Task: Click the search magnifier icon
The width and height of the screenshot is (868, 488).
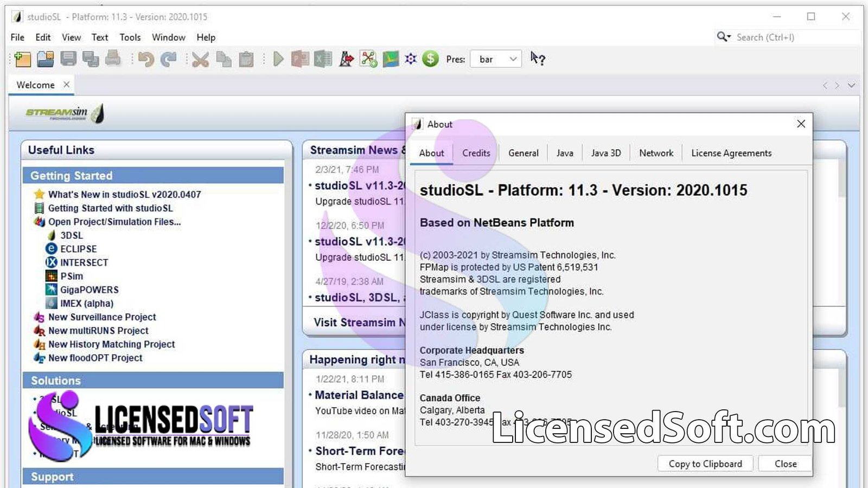Action: [x=724, y=37]
